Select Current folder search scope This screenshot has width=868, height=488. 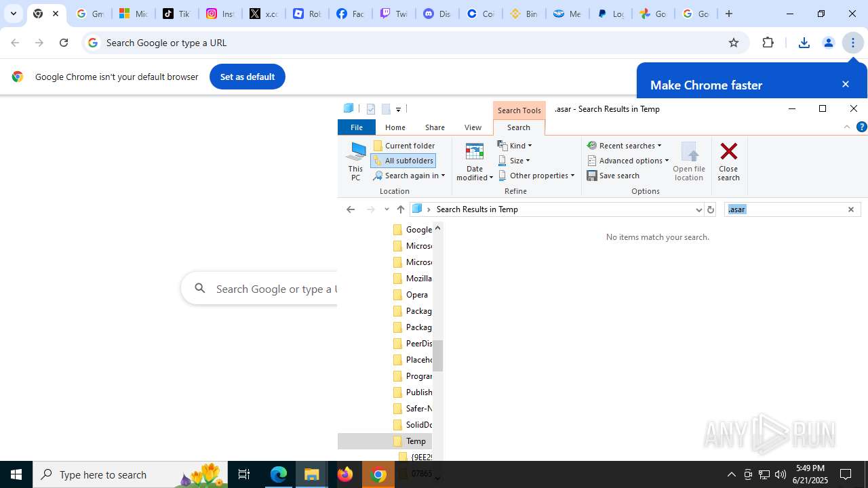(404, 146)
